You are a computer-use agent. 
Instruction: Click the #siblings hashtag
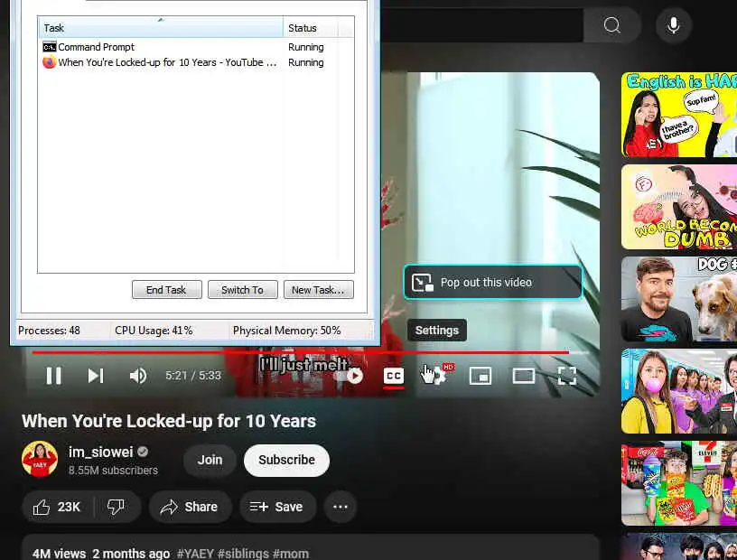point(243,554)
